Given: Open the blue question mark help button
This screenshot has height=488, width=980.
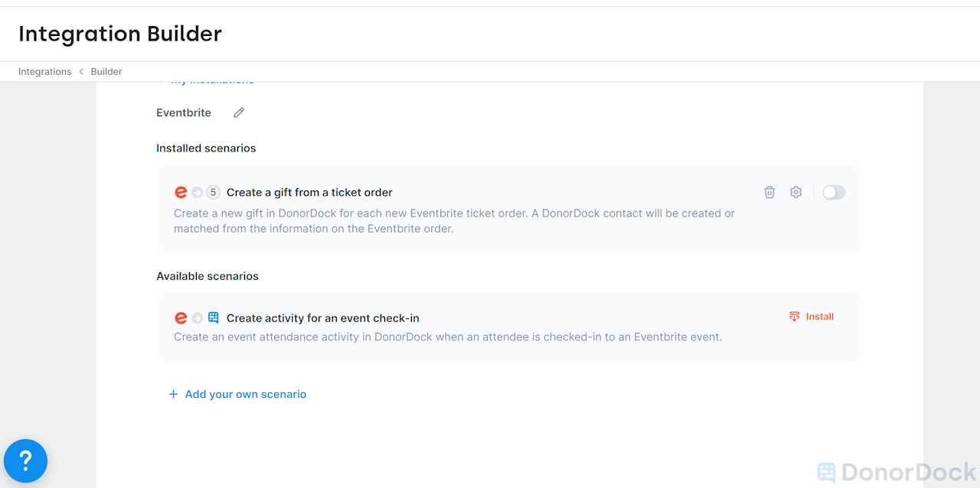Looking at the screenshot, I should (25, 460).
